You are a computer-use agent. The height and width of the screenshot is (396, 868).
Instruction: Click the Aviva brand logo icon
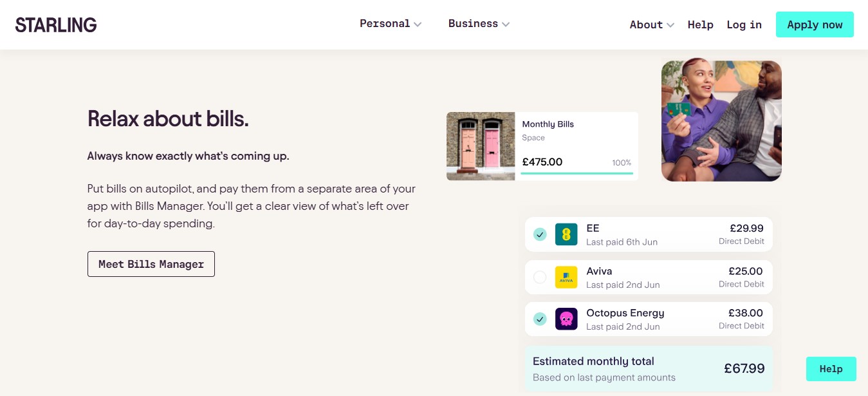click(566, 277)
